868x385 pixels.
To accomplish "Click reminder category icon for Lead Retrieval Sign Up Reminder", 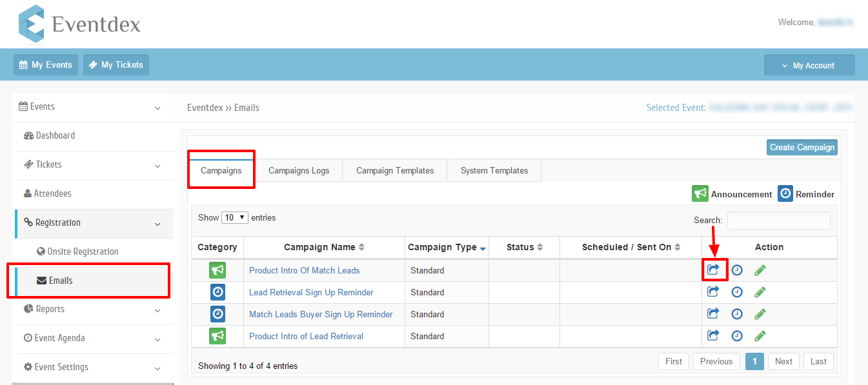I will [x=217, y=292].
